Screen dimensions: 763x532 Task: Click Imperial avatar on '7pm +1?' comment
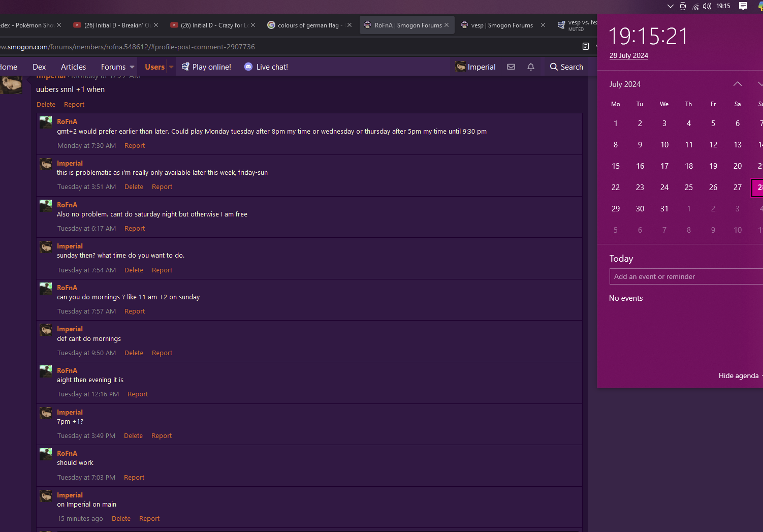tap(46, 413)
